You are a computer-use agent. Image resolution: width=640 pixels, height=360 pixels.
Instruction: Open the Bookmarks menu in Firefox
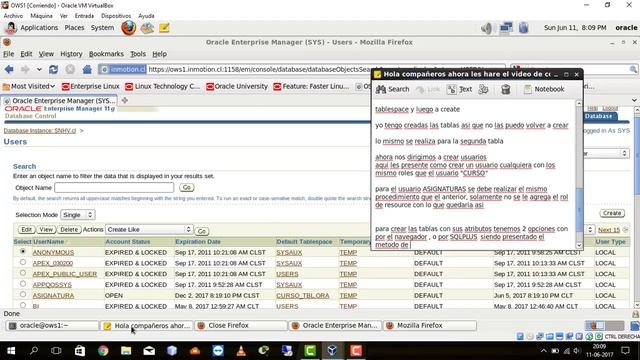point(106,54)
